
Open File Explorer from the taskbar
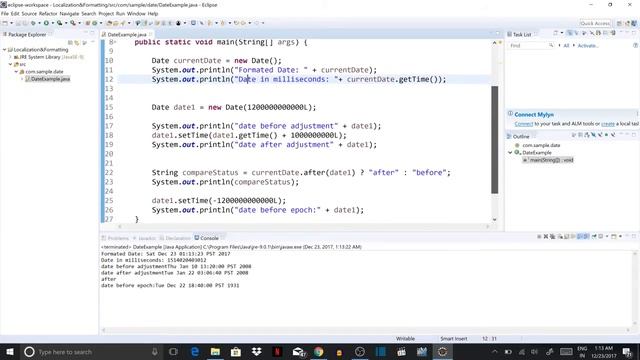(215, 351)
